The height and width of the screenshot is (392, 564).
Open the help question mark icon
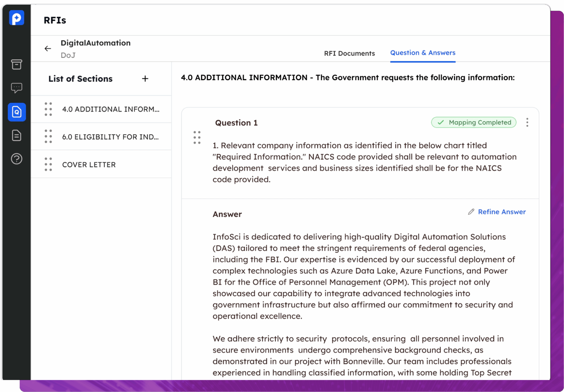(17, 159)
